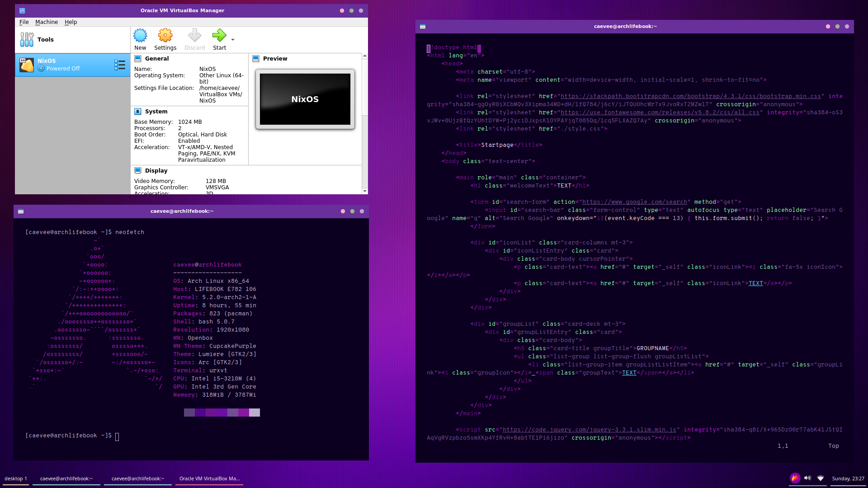Image resolution: width=868 pixels, height=488 pixels.
Task: Click '1,1' cursor position in vim
Action: (783, 446)
